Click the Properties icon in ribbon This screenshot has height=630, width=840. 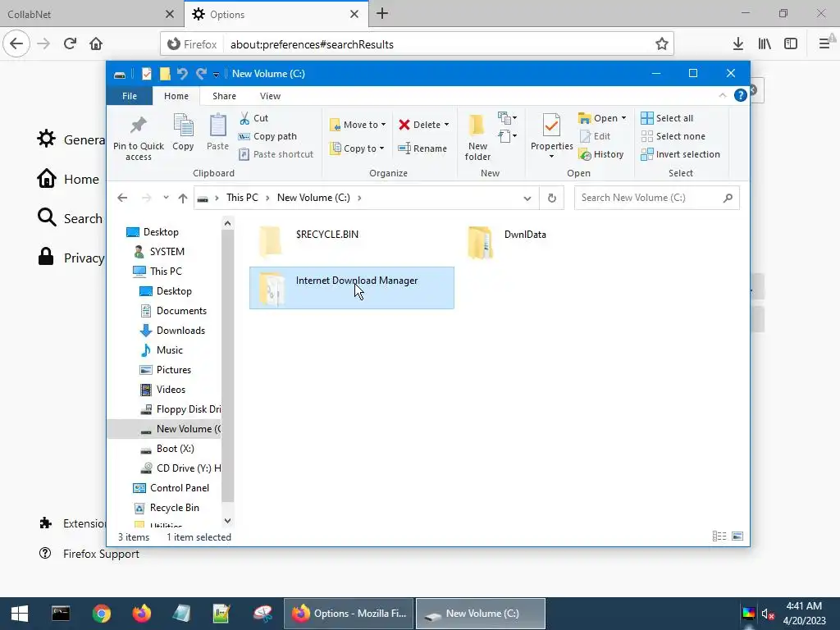pyautogui.click(x=552, y=126)
